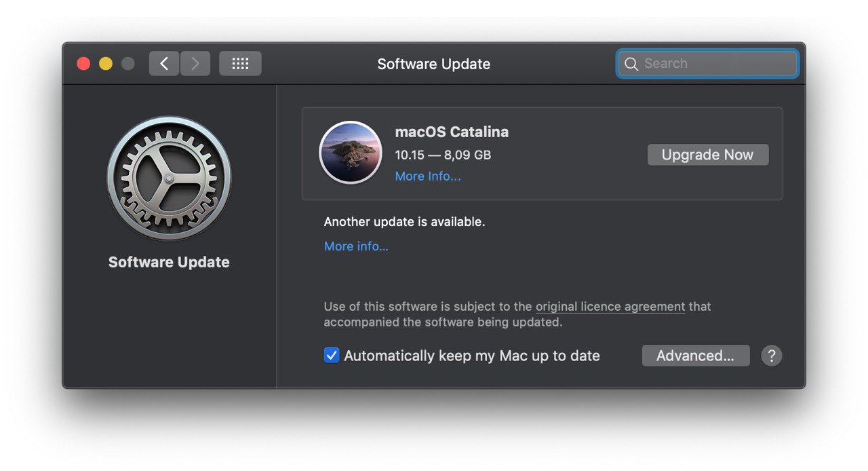Image resolution: width=868 pixels, height=471 pixels.
Task: Open help with the question mark button
Action: point(772,356)
